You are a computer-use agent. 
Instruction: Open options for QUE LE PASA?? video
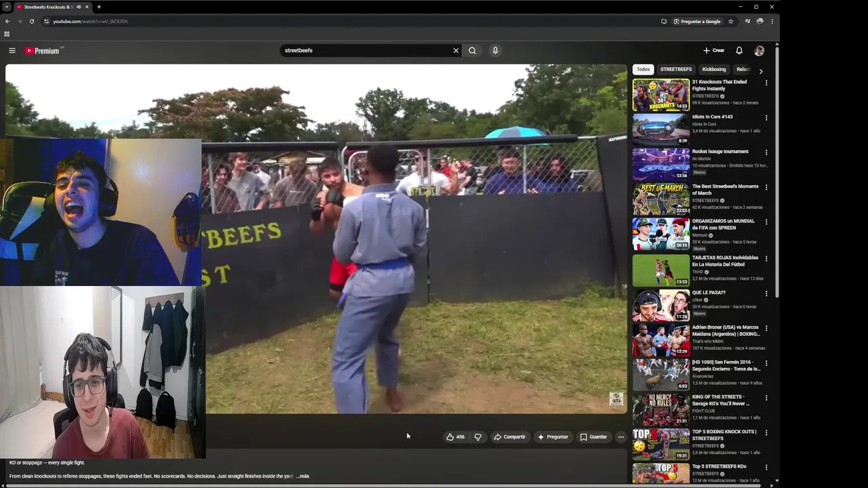(766, 293)
